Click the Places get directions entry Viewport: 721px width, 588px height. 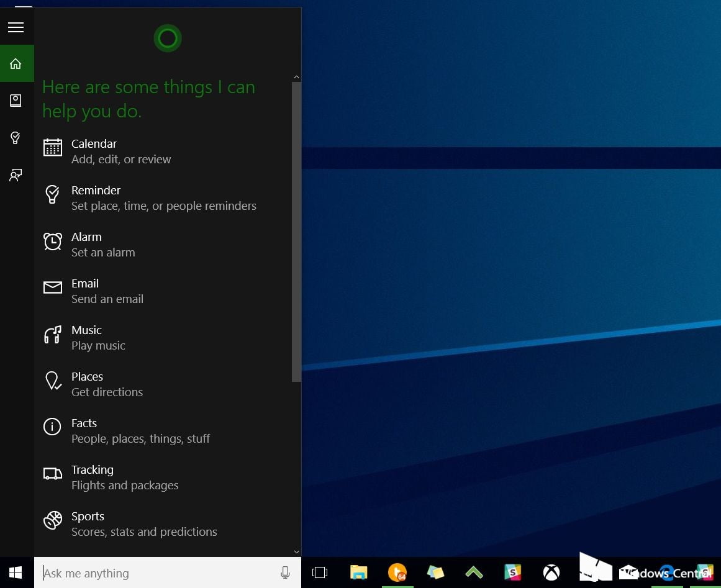coord(107,384)
